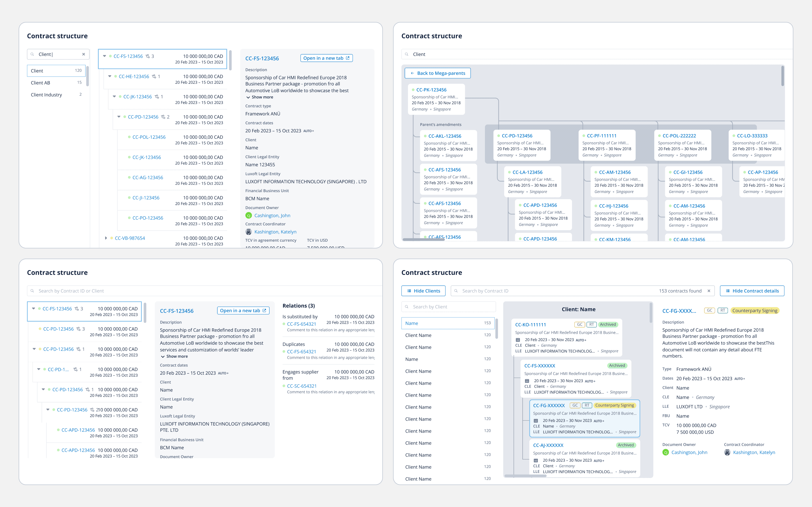
Task: Click calendar icon on CC-KO-111111 card
Action: coord(518,340)
